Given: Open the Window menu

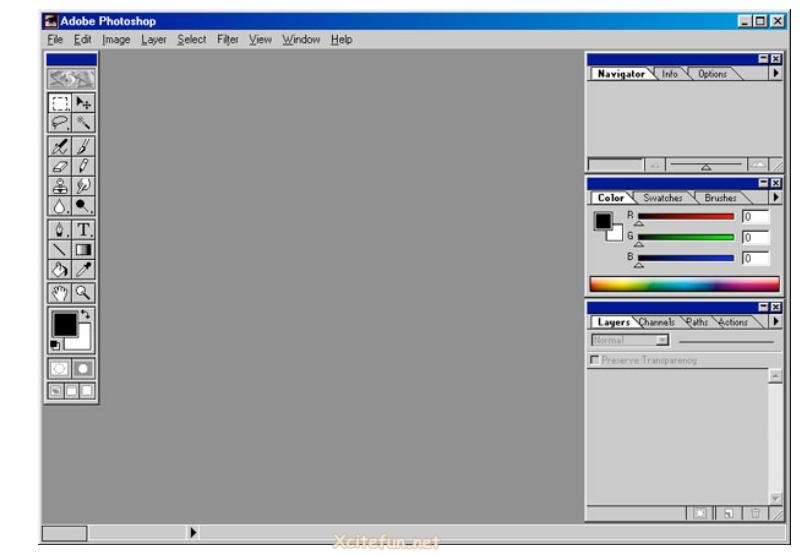Looking at the screenshot, I should pyautogui.click(x=301, y=40).
